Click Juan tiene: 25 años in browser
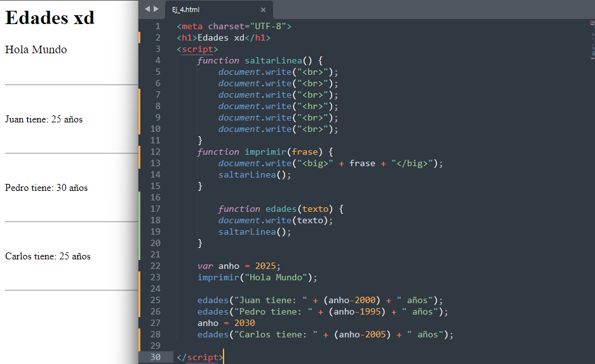Viewport: 595px width, 364px height. [x=44, y=119]
